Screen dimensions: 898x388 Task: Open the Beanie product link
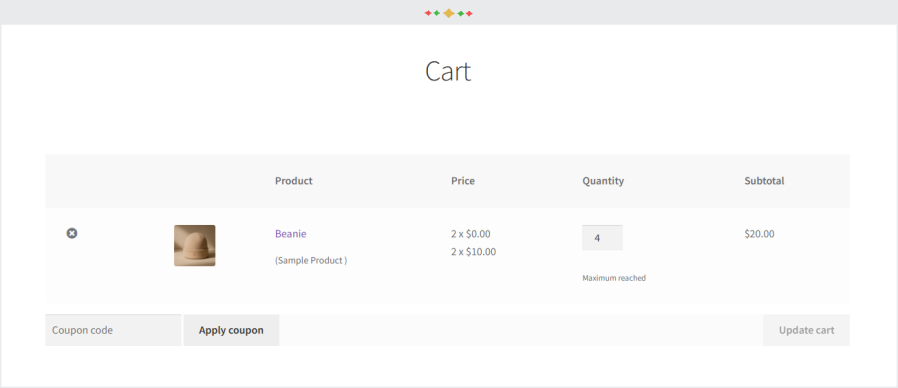(x=290, y=234)
